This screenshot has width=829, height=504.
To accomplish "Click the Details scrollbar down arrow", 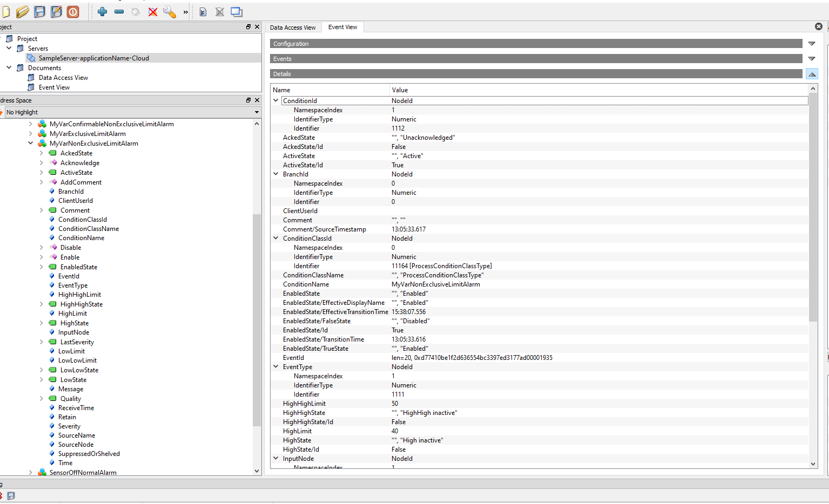I will click(813, 464).
